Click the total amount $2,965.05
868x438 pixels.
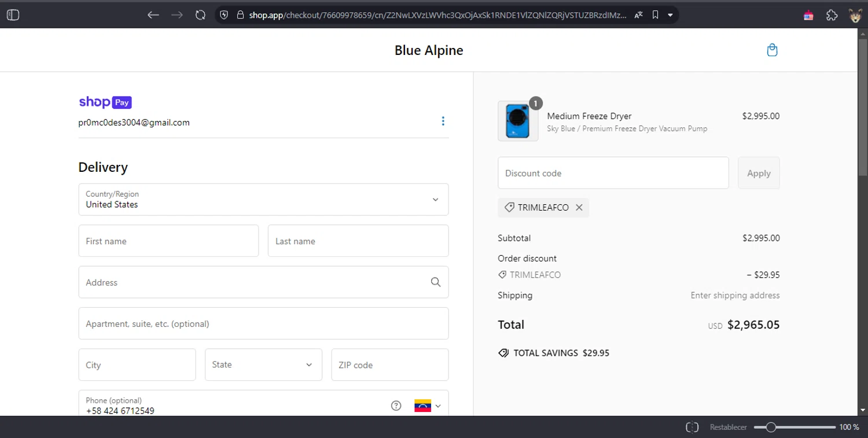pyautogui.click(x=753, y=325)
